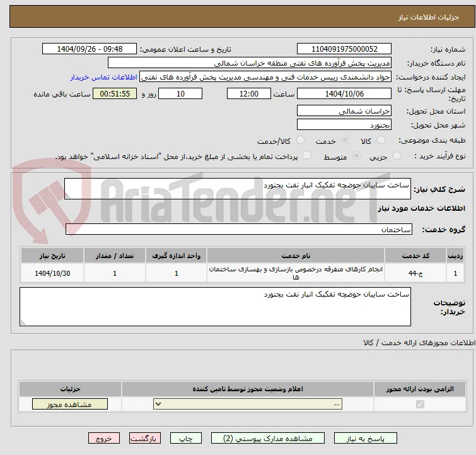Open the اطلاعات تماس خریدار link
This screenshot has height=455, width=476.
point(104,77)
